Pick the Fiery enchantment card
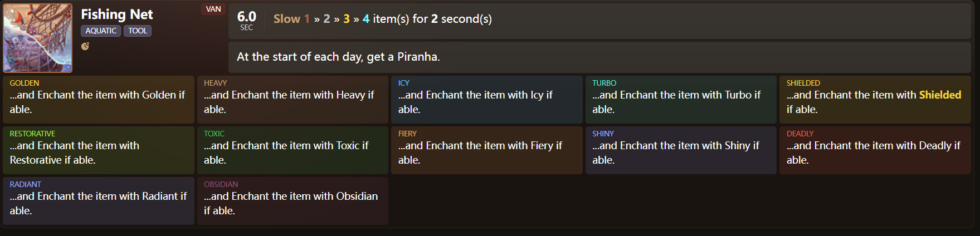The image size is (980, 236). click(x=486, y=150)
